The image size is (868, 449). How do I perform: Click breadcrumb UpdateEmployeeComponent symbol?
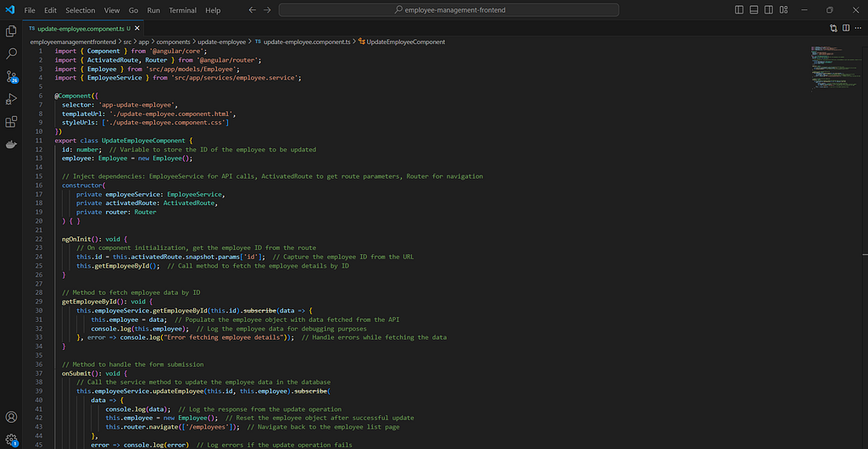pyautogui.click(x=402, y=42)
